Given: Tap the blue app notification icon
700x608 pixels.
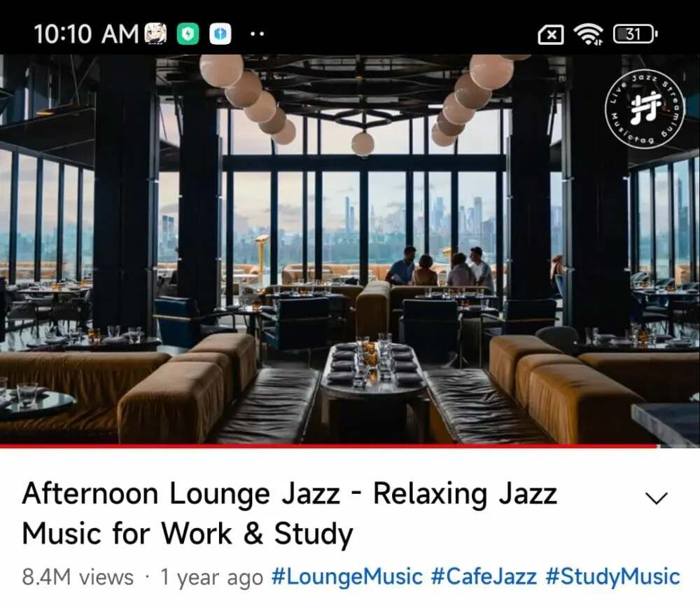Looking at the screenshot, I should pyautogui.click(x=220, y=34).
